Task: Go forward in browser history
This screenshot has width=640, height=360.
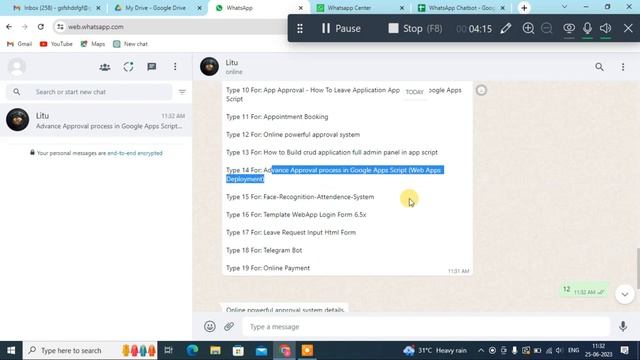Action: 24,27
